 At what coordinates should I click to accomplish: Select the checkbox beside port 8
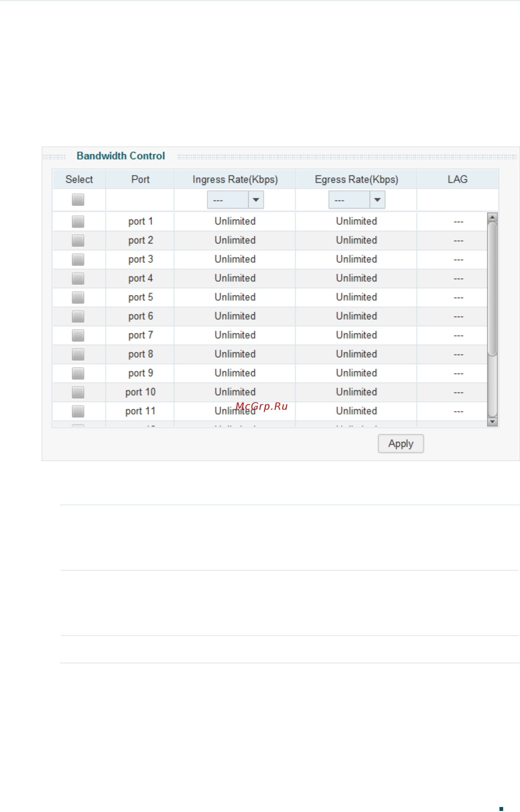pyautogui.click(x=78, y=354)
